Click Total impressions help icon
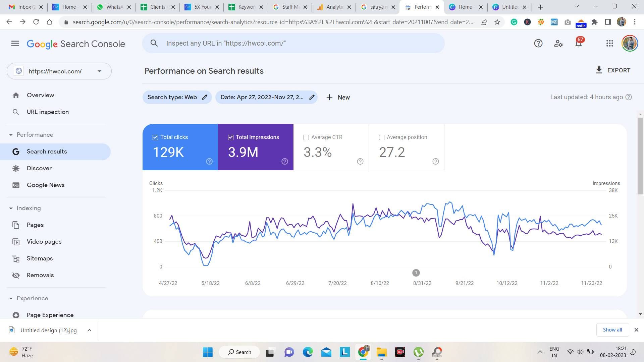644x362 pixels. [285, 162]
